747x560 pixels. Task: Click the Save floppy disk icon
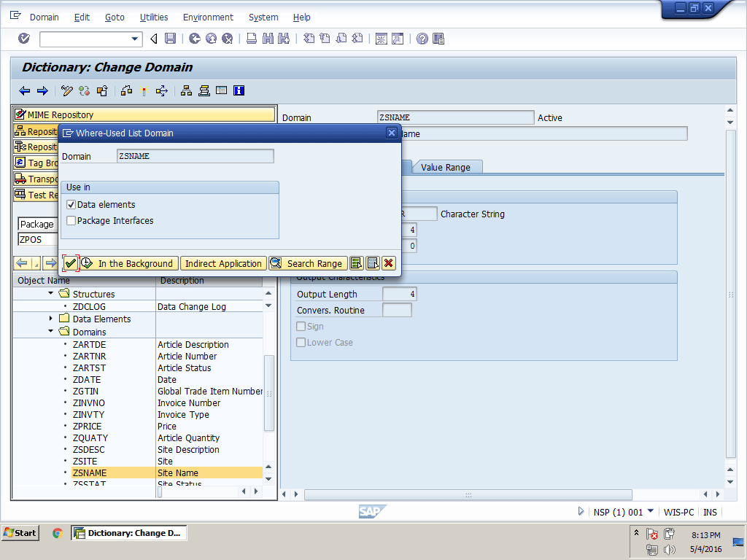click(x=170, y=39)
